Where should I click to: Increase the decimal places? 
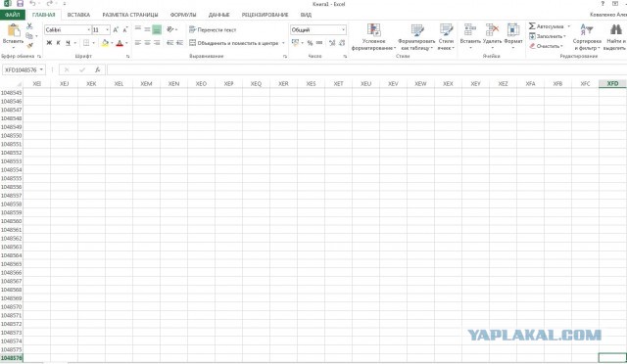(x=332, y=43)
